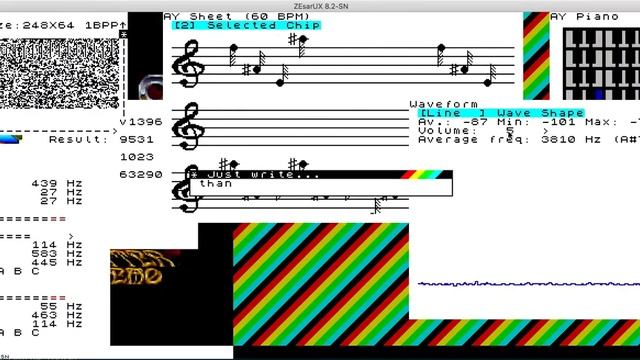The image size is (640, 360).
Task: Select the AY Sheet (60 BPM) window title
Action: (x=237, y=17)
